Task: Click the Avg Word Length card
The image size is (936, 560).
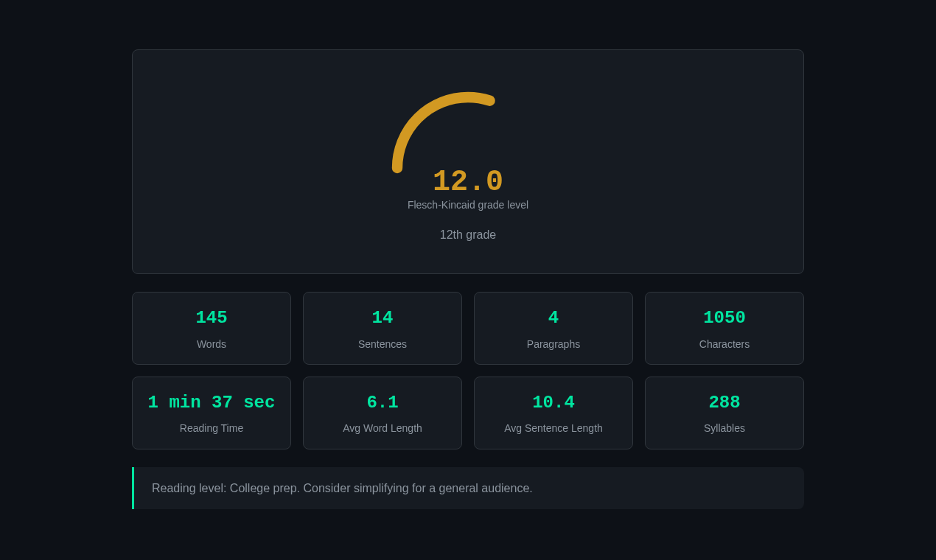Action: [383, 413]
